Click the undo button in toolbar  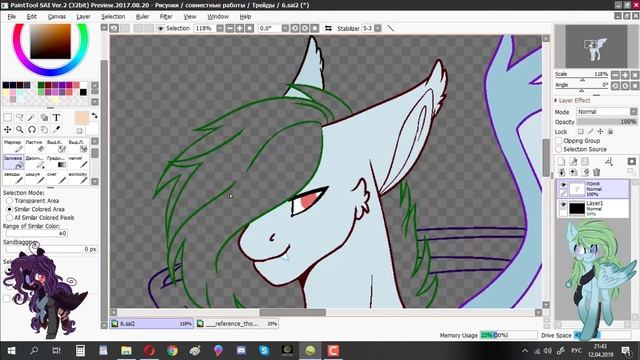click(114, 28)
